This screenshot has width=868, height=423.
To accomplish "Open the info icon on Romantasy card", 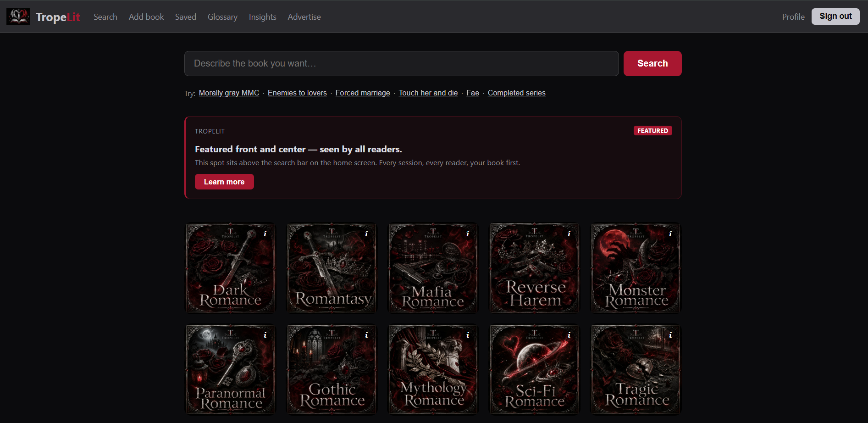I will pyautogui.click(x=366, y=234).
